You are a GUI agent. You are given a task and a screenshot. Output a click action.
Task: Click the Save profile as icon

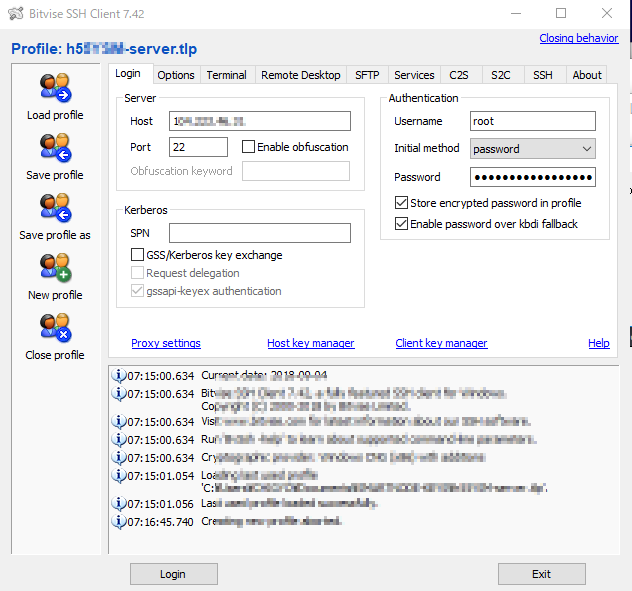point(54,208)
